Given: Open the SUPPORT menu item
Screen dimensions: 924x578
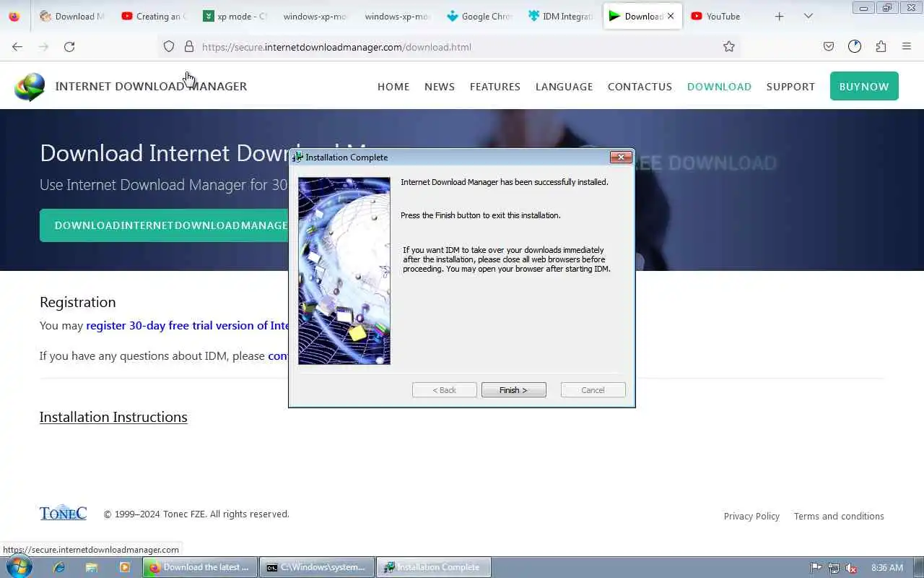Looking at the screenshot, I should 790,87.
